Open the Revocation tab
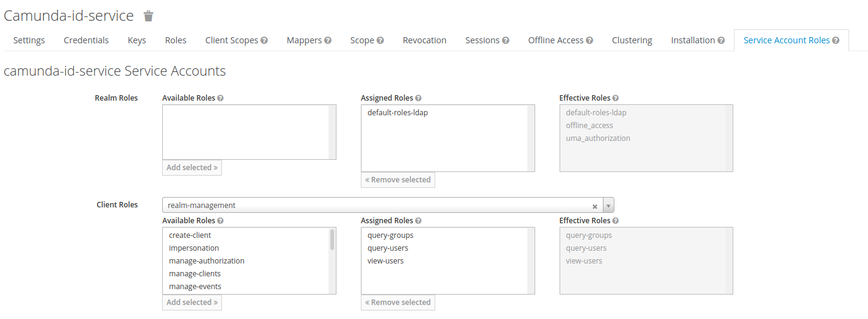868x319 pixels. point(424,40)
